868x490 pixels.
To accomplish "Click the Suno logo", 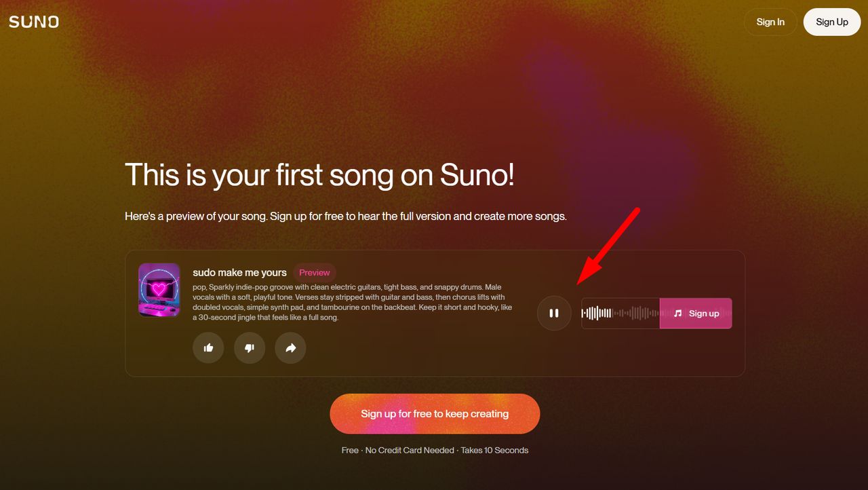I will pyautogui.click(x=34, y=22).
